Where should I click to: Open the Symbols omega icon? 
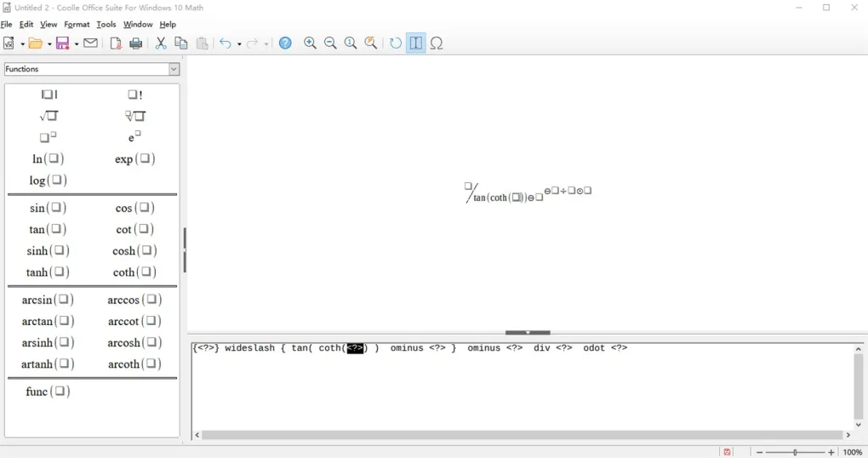437,43
